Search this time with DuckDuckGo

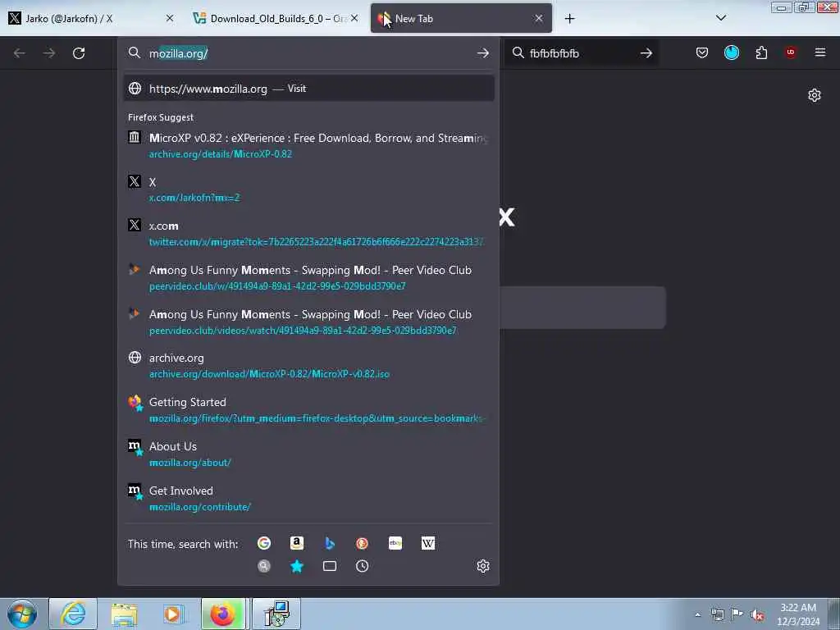point(362,543)
